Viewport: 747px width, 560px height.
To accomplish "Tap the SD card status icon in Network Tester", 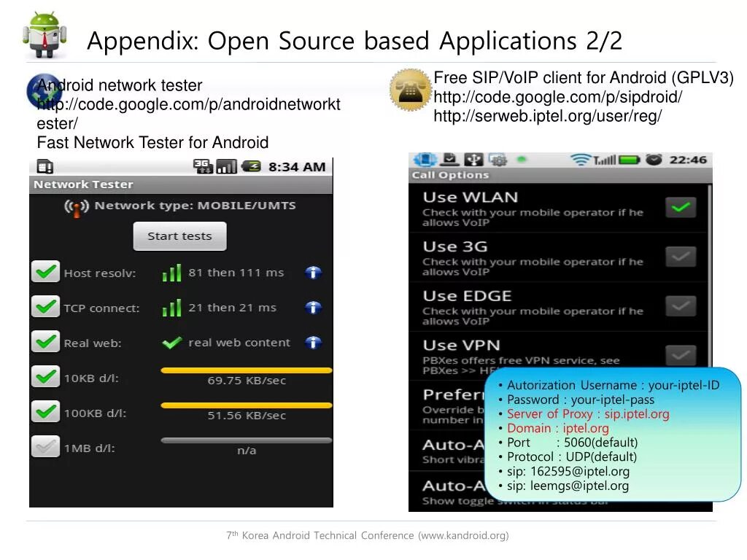I will (x=44, y=167).
